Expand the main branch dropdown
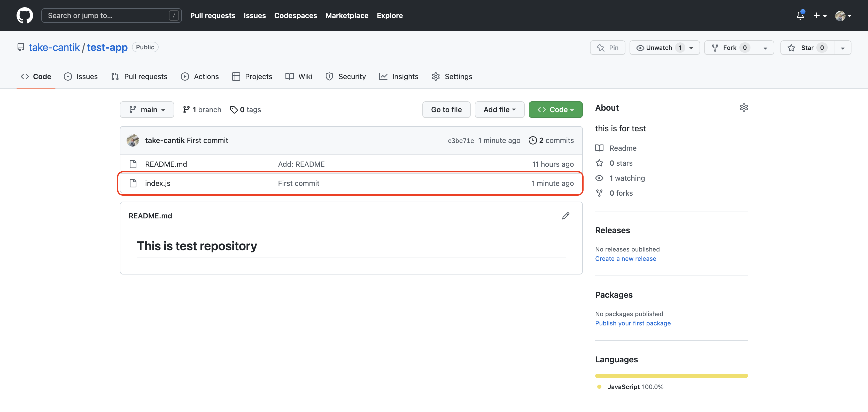Image resolution: width=868 pixels, height=412 pixels. click(147, 110)
